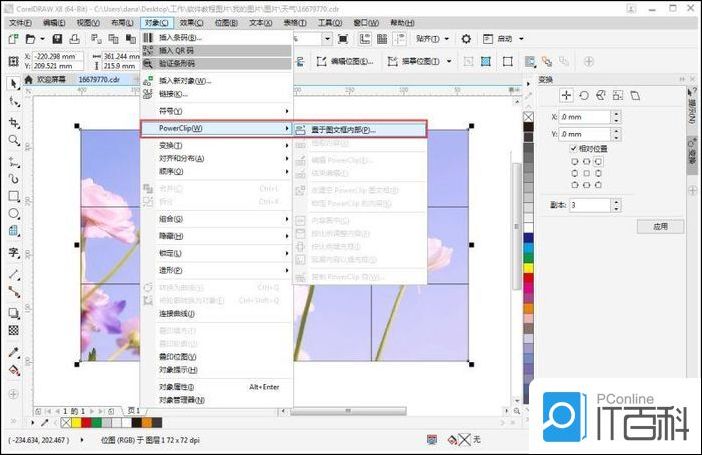Click the Scale and Mirror icon in the Transform docker
The height and width of the screenshot is (455, 702).
[x=601, y=95]
